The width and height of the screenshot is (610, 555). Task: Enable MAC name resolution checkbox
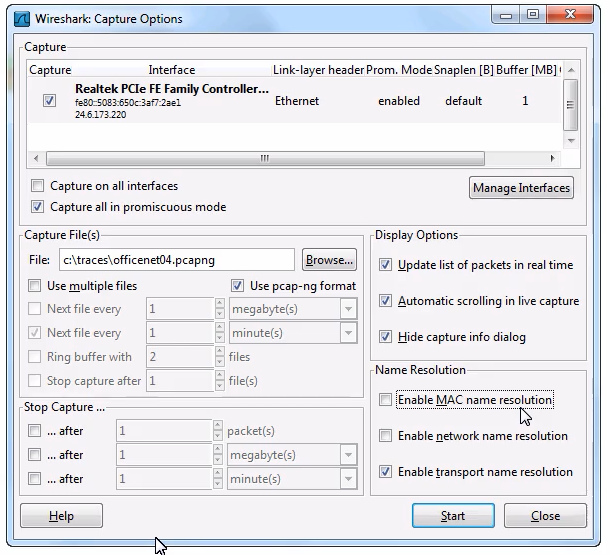pos(386,400)
